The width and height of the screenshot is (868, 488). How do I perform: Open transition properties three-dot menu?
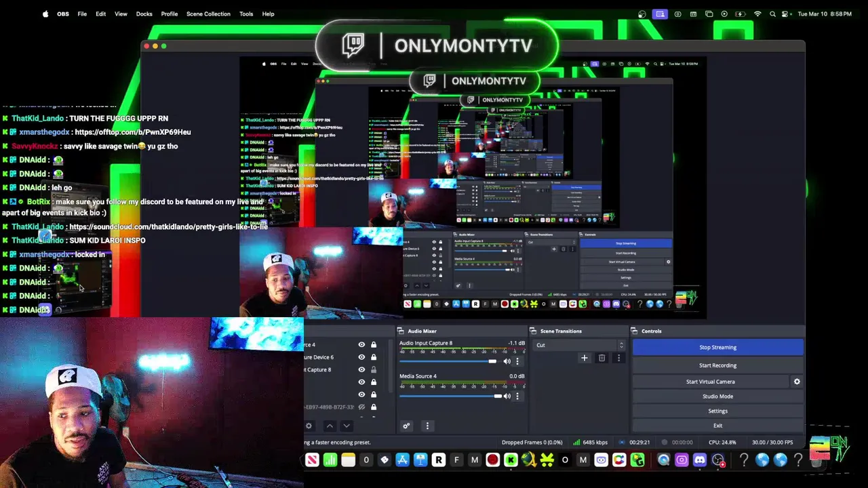click(x=618, y=358)
